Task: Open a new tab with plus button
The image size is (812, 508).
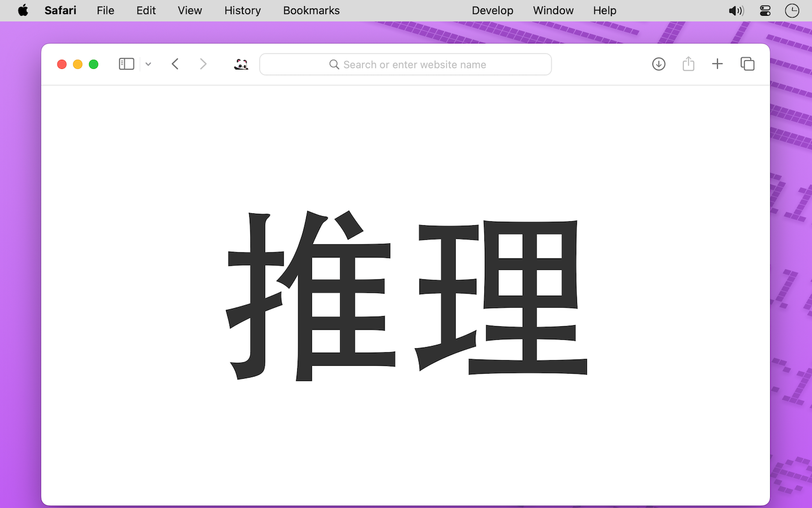Action: coord(717,64)
